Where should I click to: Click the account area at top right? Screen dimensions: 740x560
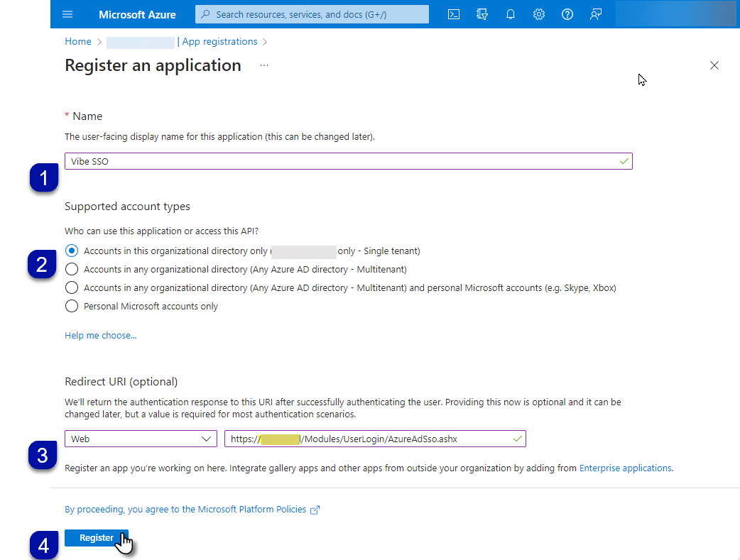678,14
